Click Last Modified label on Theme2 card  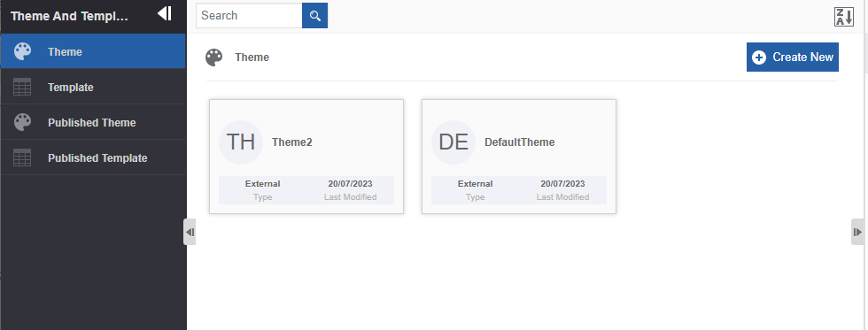(350, 196)
